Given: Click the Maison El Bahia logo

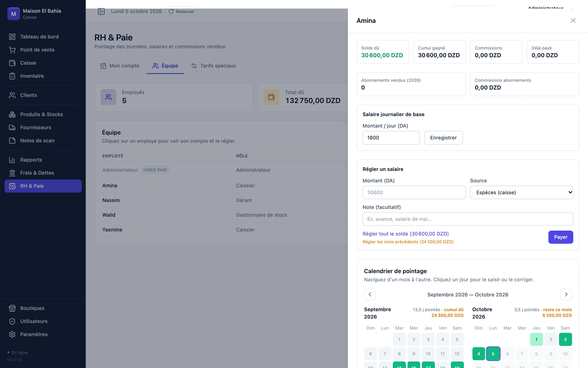Looking at the screenshot, I should coord(14,14).
